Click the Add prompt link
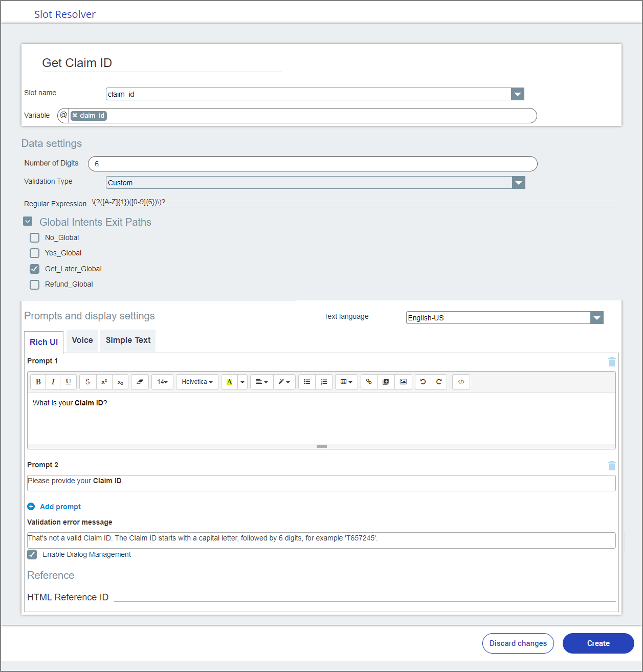The image size is (643, 672). pyautogui.click(x=60, y=507)
